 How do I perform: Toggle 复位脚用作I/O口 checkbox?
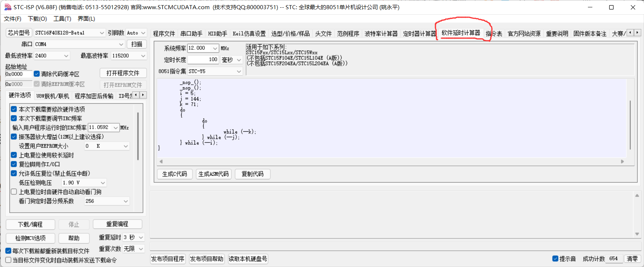[x=14, y=164]
